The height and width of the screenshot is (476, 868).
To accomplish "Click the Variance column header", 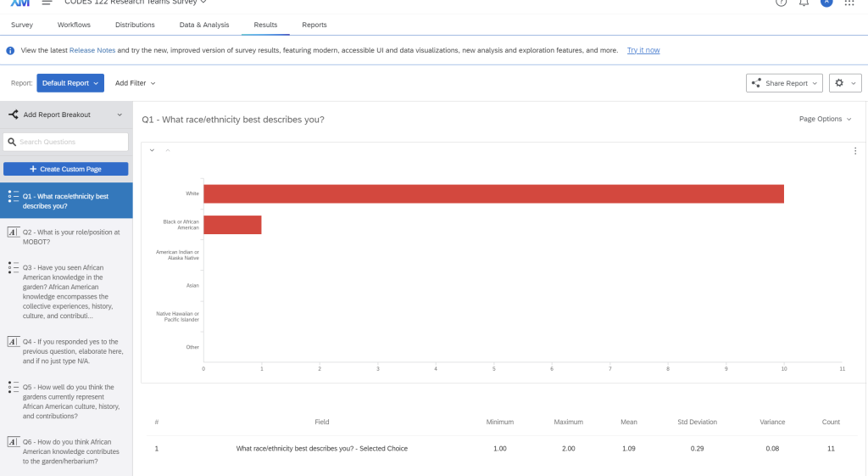I will tap(772, 422).
